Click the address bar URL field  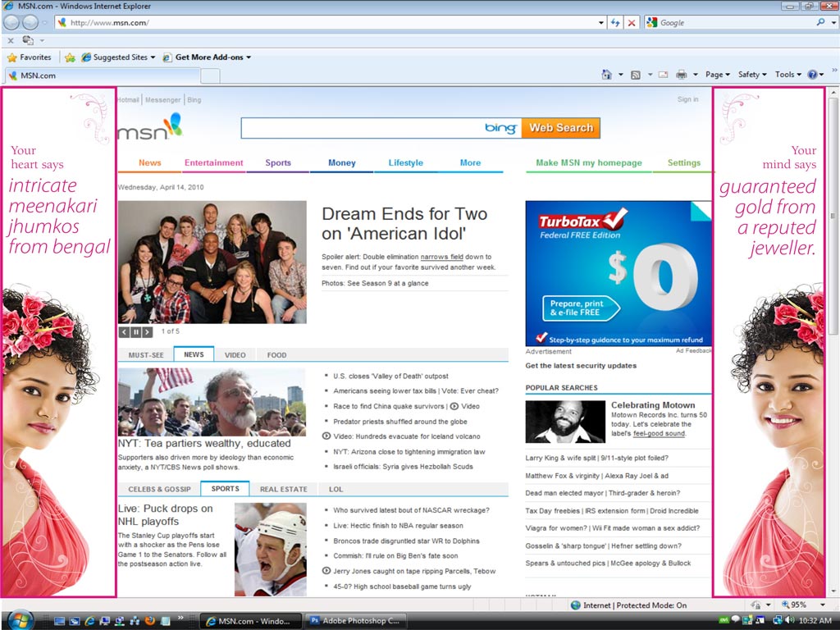click(x=332, y=22)
